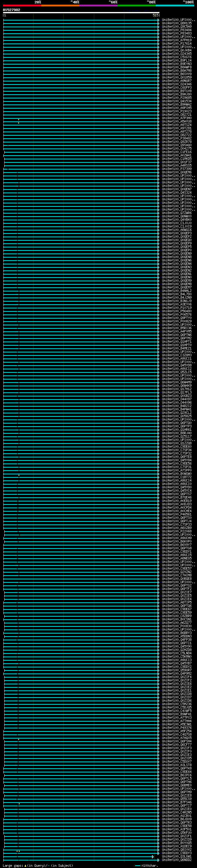Click the green ~80% identity color bar

click(x=137, y=6)
